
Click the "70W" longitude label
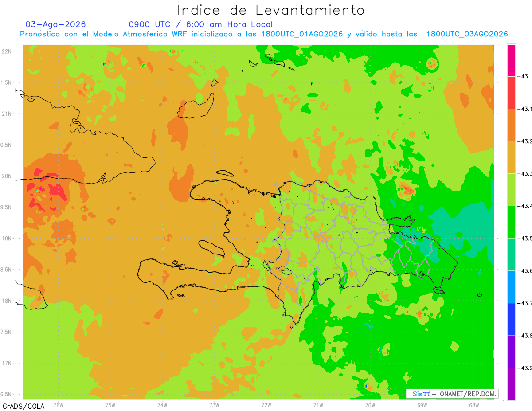click(x=370, y=405)
